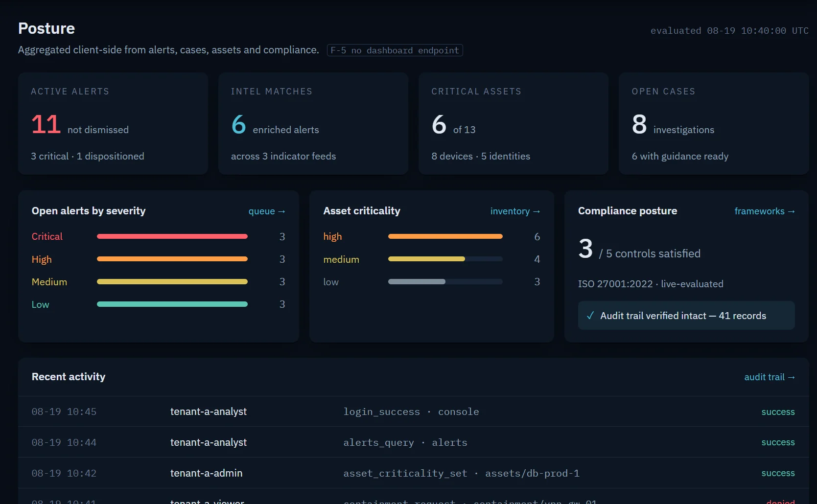Select the asset_criticality_set activity row
This screenshot has width=817, height=504.
coord(413,473)
